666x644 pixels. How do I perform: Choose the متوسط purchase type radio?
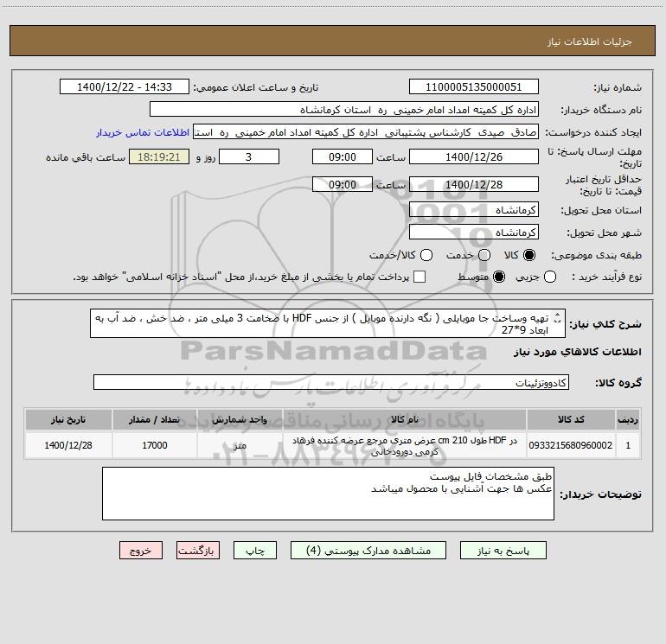coord(499,277)
